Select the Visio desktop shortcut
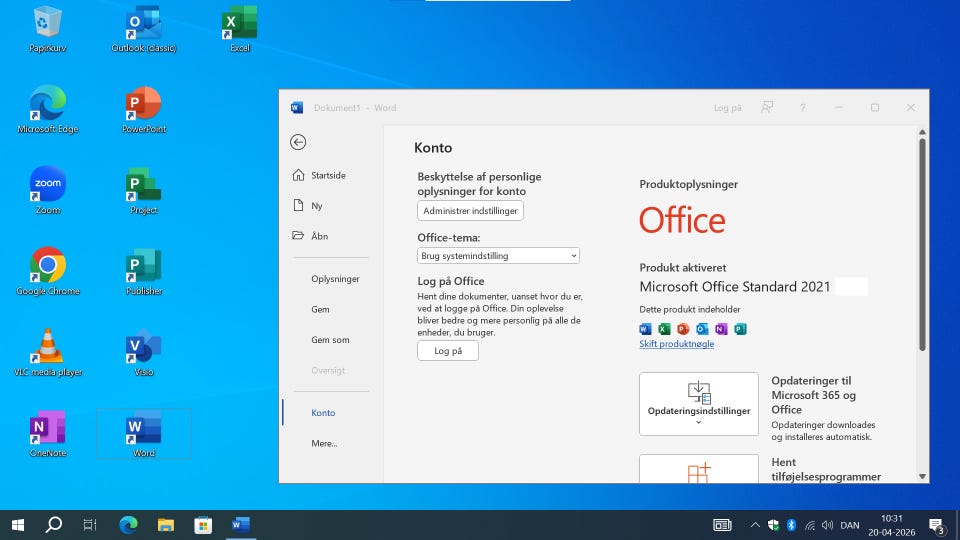Viewport: 960px width, 540px height. click(x=144, y=353)
